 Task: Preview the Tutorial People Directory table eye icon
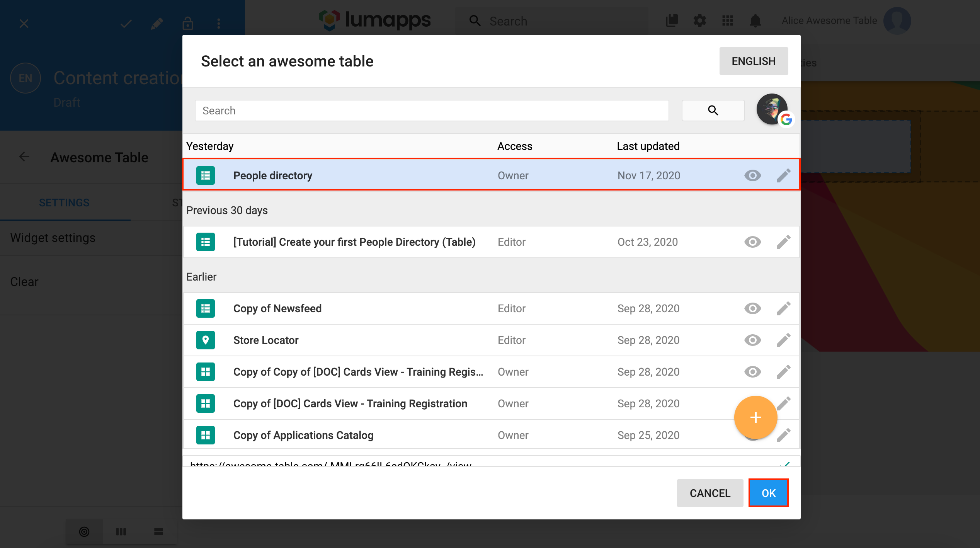[x=752, y=242]
